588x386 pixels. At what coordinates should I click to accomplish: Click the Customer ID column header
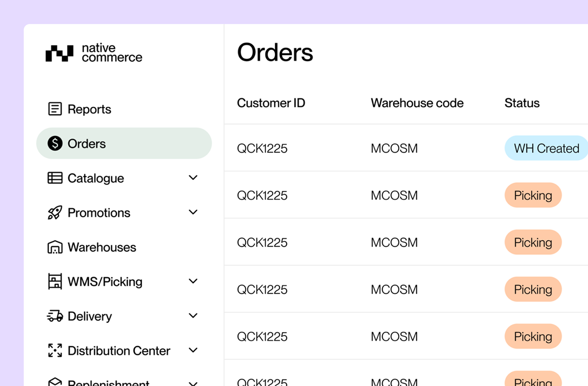(x=271, y=103)
